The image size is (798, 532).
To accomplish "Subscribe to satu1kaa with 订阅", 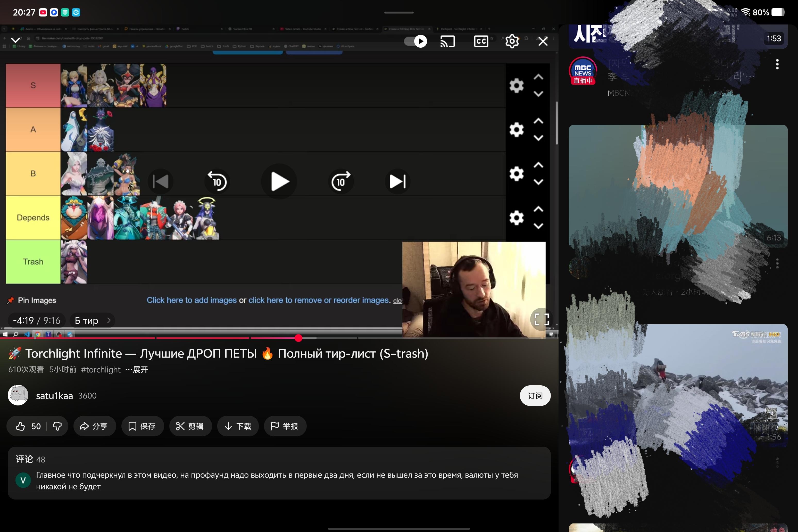I will tap(535, 396).
